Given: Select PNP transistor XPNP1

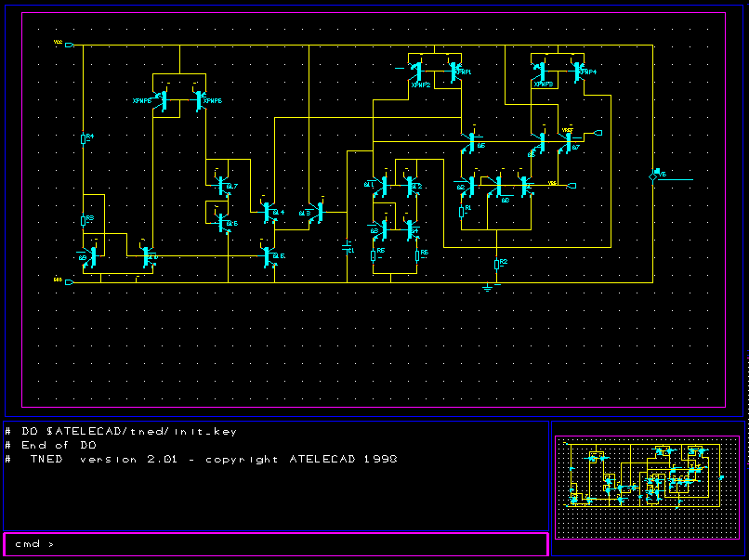Looking at the screenshot, I should [453, 72].
